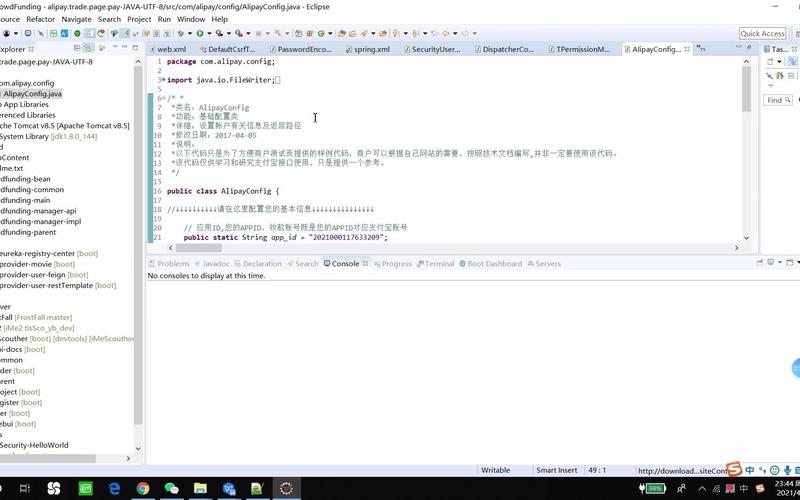Click the Find field in Task List
This screenshot has width=800, height=500.
tap(778, 100)
